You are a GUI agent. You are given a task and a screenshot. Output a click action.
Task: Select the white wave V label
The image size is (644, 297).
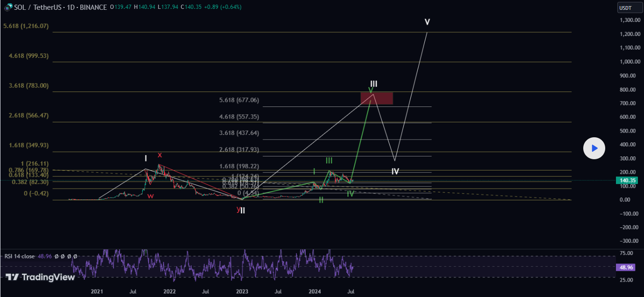[x=427, y=22]
